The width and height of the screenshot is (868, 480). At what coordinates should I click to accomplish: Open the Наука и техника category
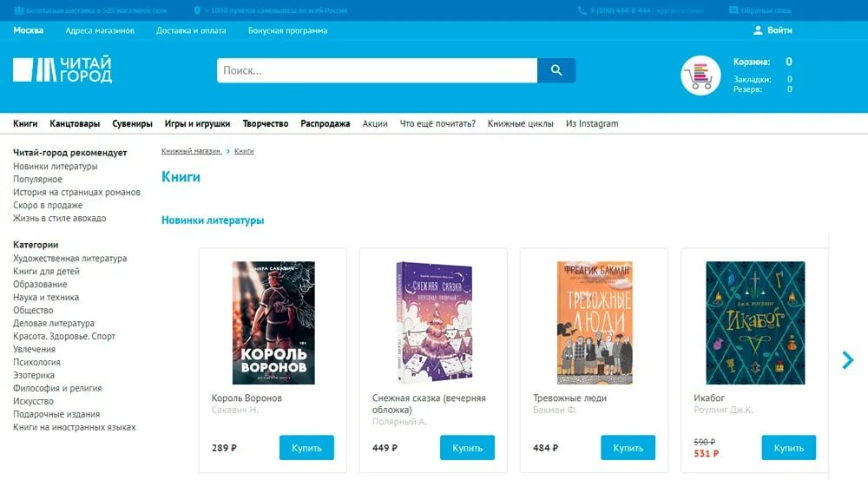pyautogui.click(x=46, y=298)
